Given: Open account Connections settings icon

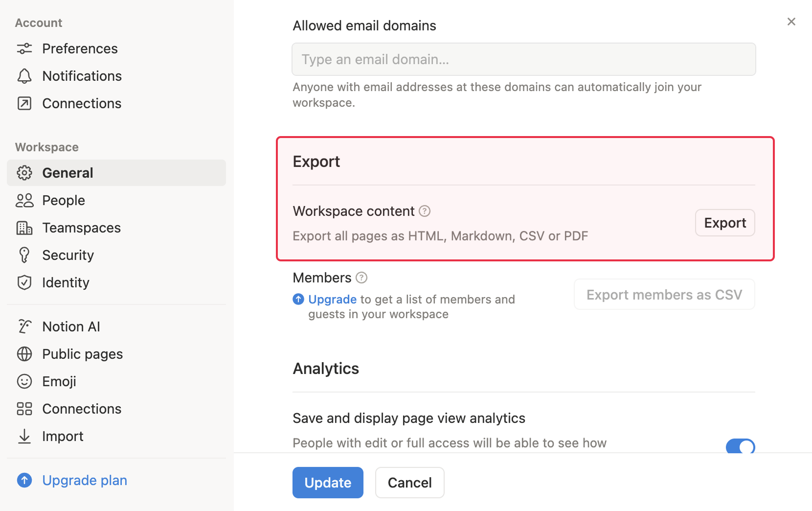Looking at the screenshot, I should pyautogui.click(x=25, y=103).
